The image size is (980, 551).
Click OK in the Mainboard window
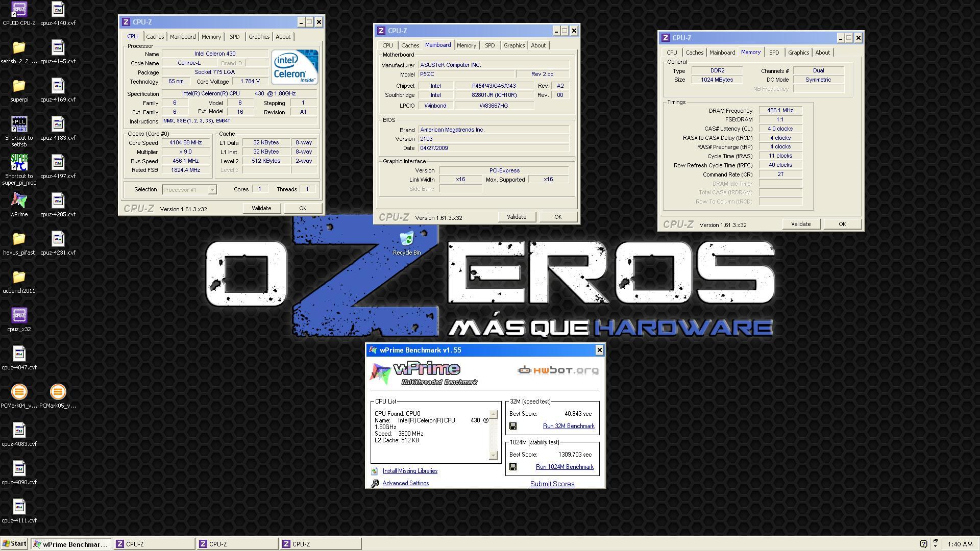pyautogui.click(x=558, y=217)
